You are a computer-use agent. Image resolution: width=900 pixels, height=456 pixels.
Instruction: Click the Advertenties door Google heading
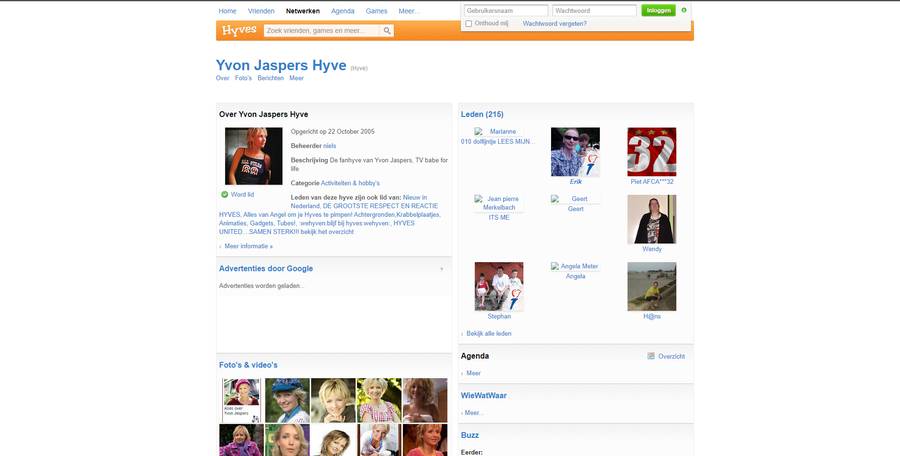click(266, 268)
